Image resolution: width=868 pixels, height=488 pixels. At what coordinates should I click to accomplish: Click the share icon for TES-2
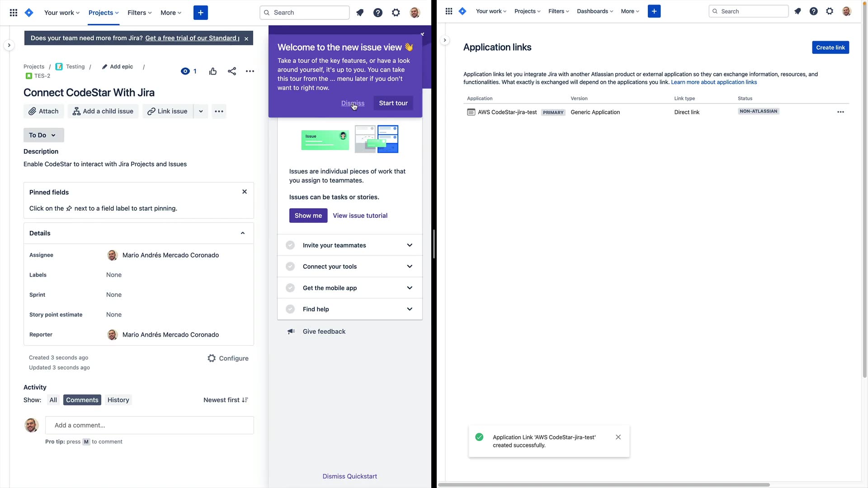point(232,71)
